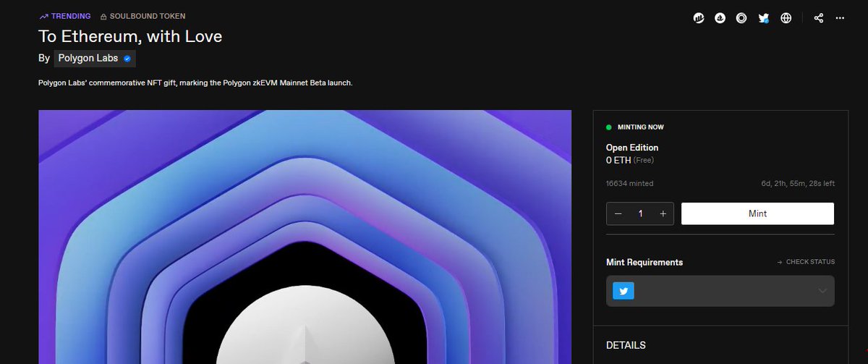868x364 pixels.
Task: Click the 'Mint Requirements' heading
Action: (x=644, y=262)
